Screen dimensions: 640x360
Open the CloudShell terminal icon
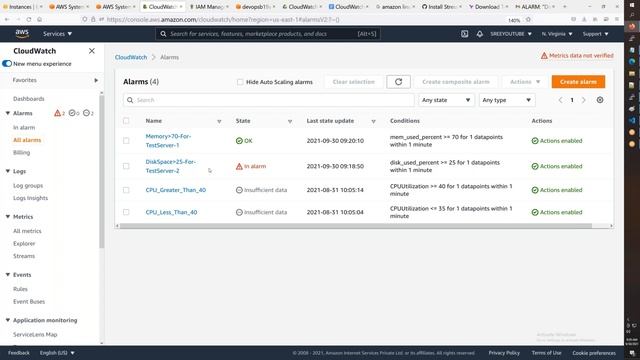coord(464,34)
